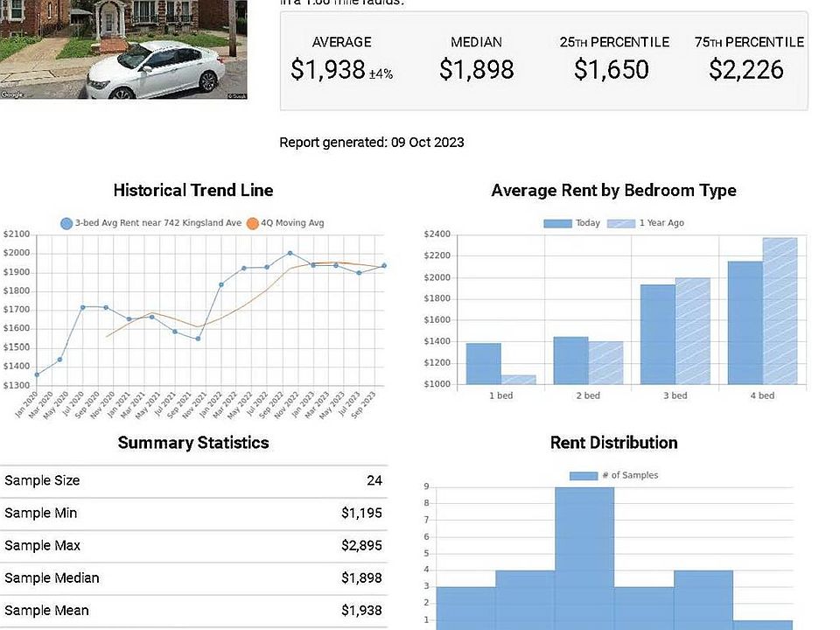Click the 3 bed axis label
This screenshot has width=840, height=630.
click(x=675, y=395)
